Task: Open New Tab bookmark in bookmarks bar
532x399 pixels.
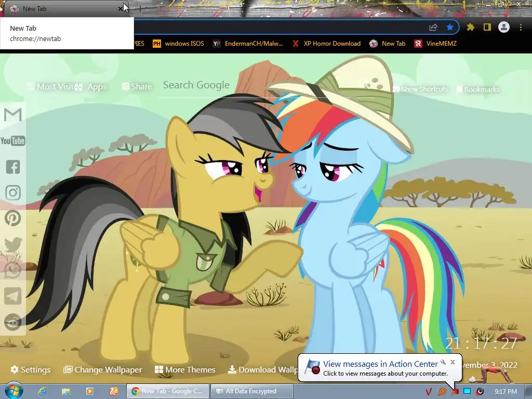Action: tap(388, 44)
